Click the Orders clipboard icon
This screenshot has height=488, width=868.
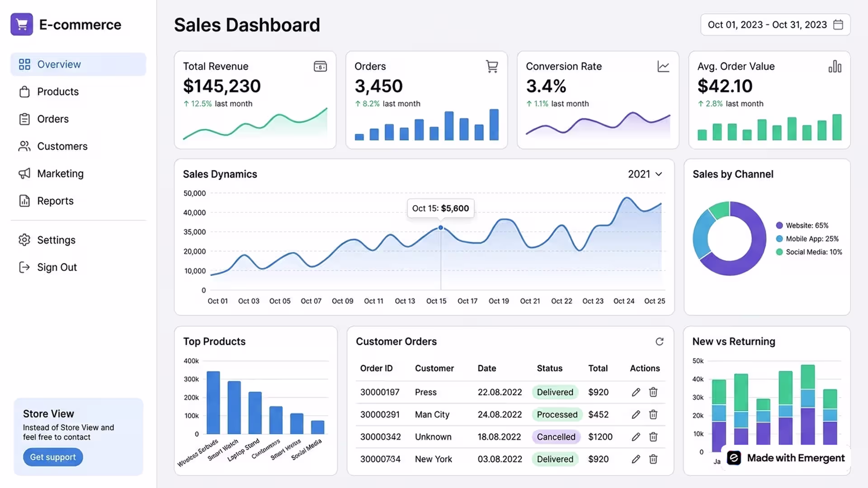tap(24, 119)
